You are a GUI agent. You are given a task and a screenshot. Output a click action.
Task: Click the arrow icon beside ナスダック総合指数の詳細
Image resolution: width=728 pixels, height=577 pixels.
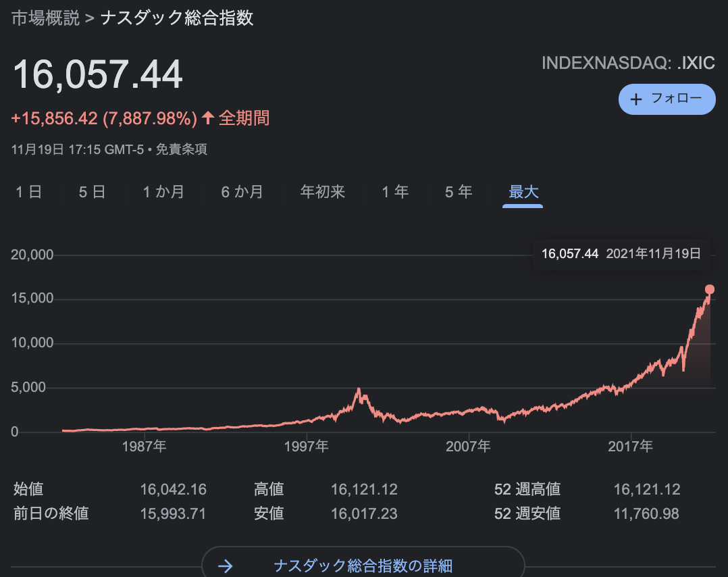pyautogui.click(x=226, y=566)
